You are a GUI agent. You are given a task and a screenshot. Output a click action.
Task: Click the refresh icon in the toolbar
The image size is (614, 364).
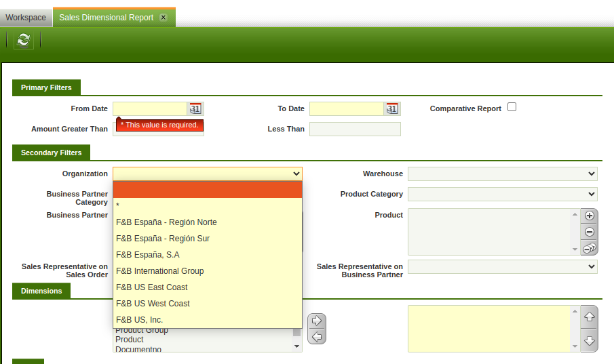point(24,40)
